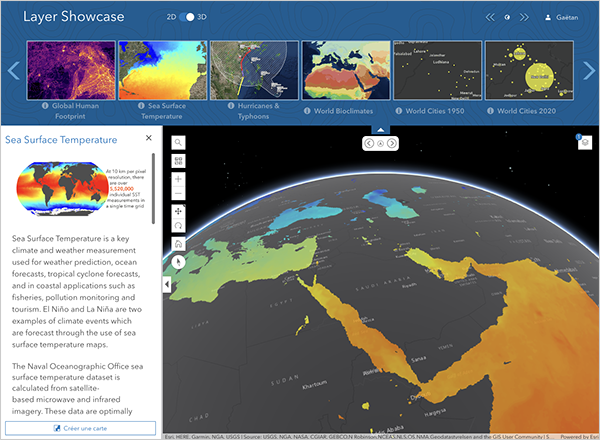Viewport: 600px width, 440px height.
Task: Collapse the layer carousel with up arrow
Action: (380, 130)
